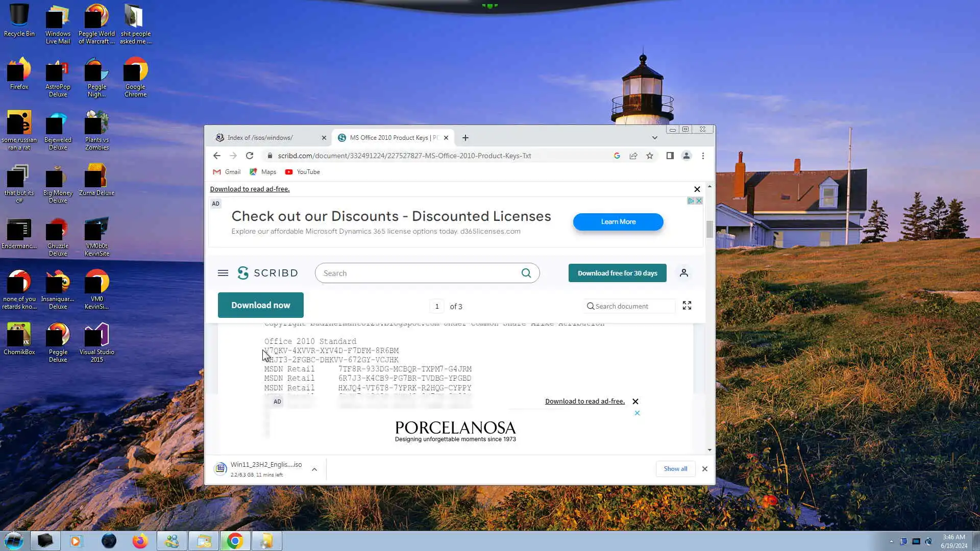Click the share page icon in address bar

633,156
